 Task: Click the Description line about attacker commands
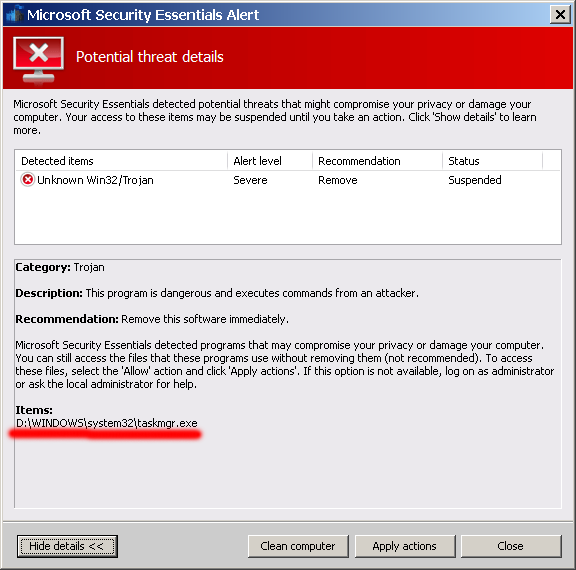click(217, 293)
